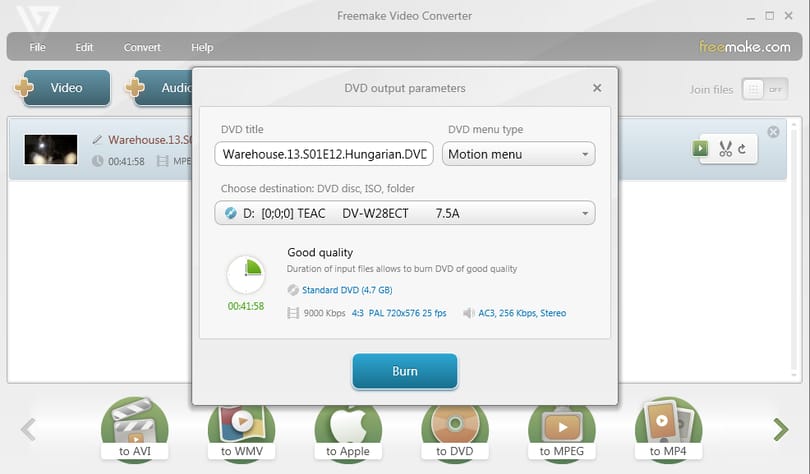Image resolution: width=810 pixels, height=474 pixels.
Task: Open the Convert menu
Action: (x=142, y=47)
